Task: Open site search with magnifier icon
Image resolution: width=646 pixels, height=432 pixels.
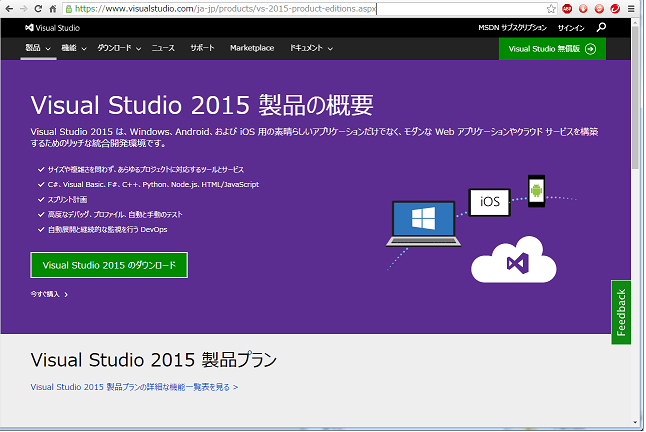Action: click(x=601, y=28)
